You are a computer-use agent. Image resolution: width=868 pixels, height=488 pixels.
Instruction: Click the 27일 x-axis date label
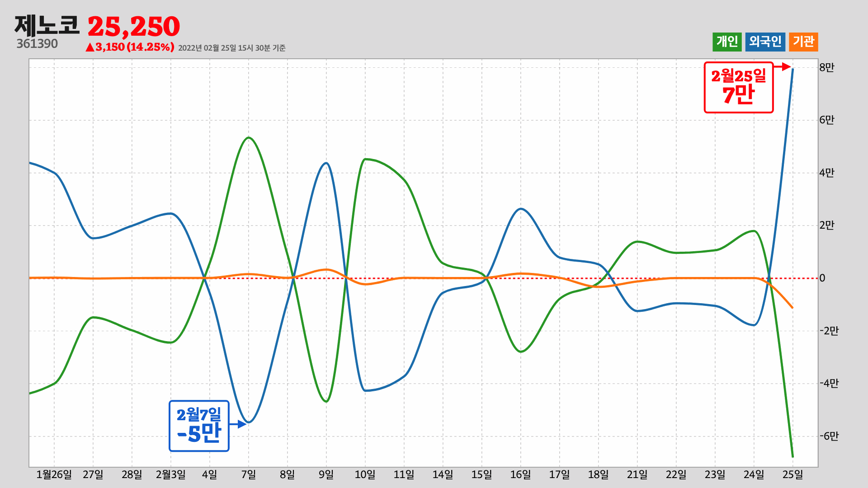(x=93, y=474)
